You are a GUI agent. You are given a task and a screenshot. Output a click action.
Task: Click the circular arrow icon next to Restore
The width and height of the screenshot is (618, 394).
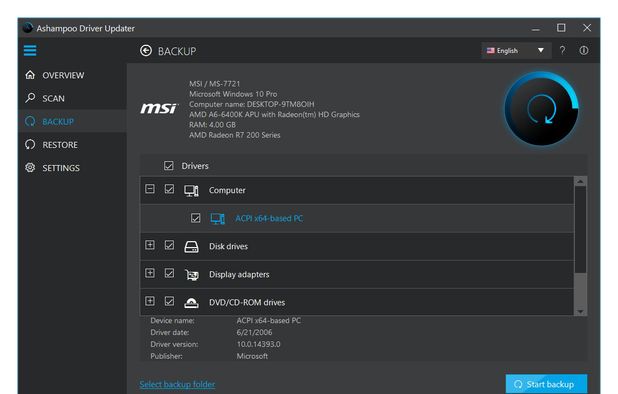[30, 144]
